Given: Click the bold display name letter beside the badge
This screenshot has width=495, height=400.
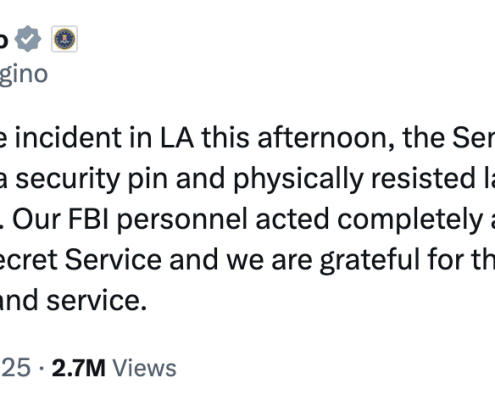Looking at the screenshot, I should [x=4, y=40].
